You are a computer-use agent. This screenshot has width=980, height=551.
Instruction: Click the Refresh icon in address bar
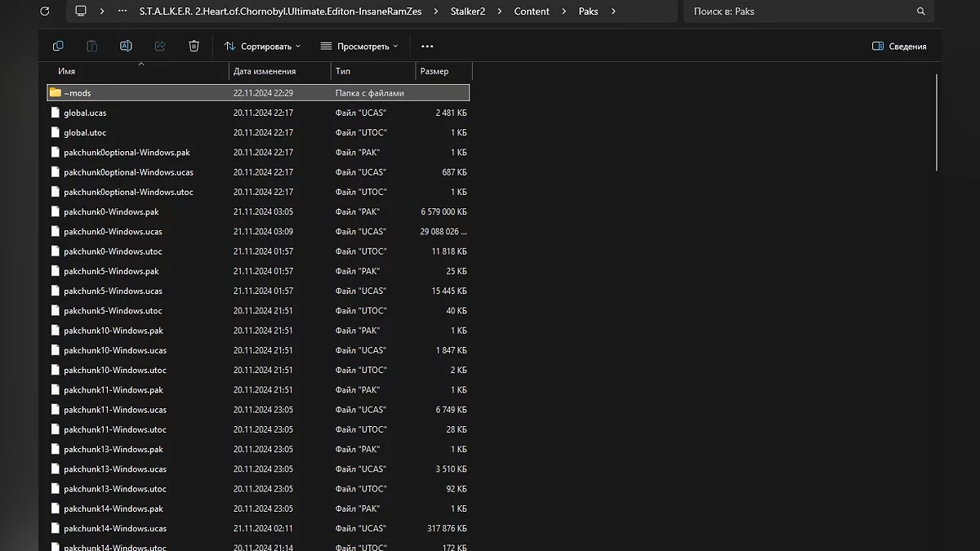click(x=45, y=11)
